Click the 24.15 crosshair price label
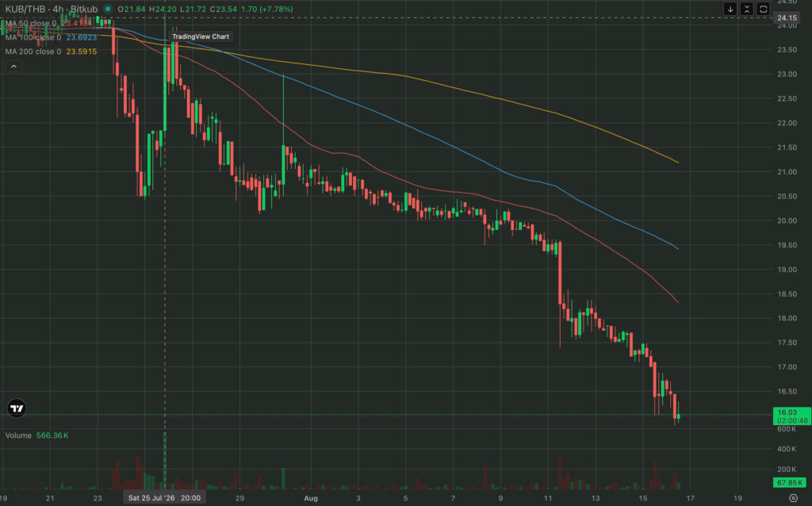 [787, 17]
